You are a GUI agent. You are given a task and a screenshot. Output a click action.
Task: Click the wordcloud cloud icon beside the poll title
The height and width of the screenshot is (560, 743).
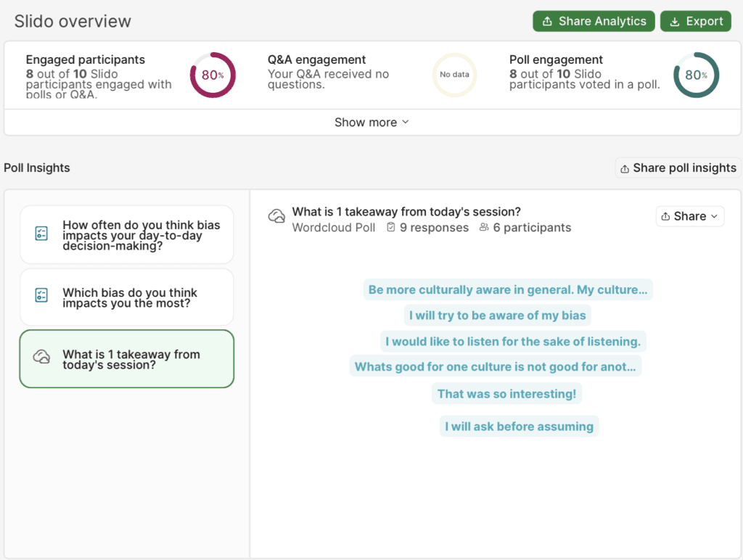pos(276,217)
